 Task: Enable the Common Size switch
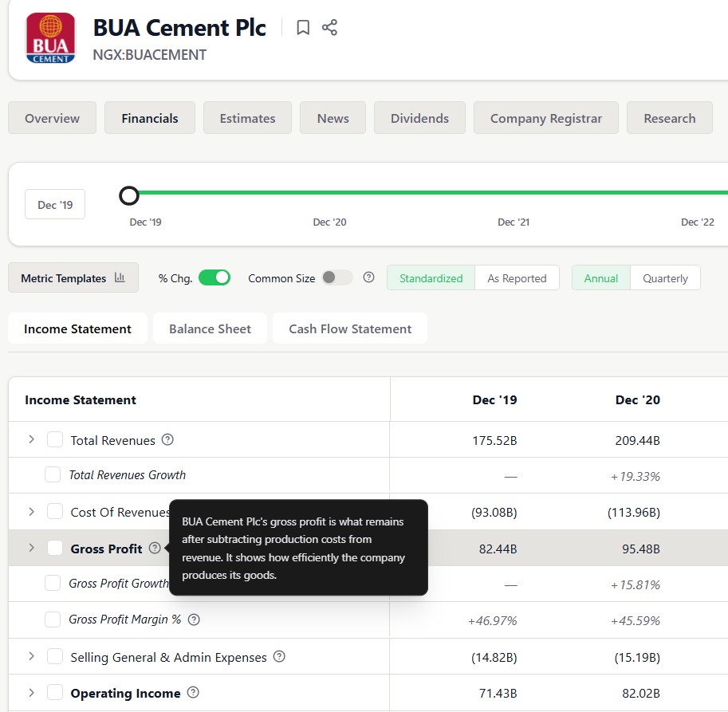(337, 277)
